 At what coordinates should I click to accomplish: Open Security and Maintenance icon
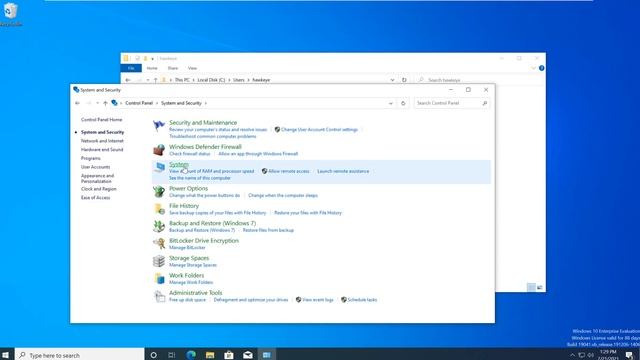coord(159,126)
